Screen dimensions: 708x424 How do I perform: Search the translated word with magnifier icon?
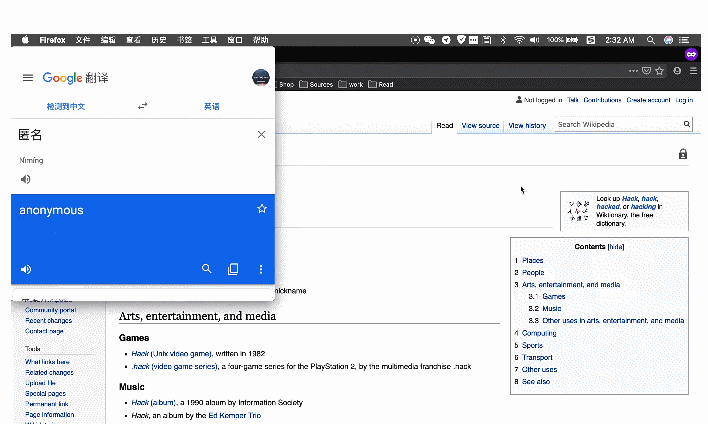pos(207,269)
